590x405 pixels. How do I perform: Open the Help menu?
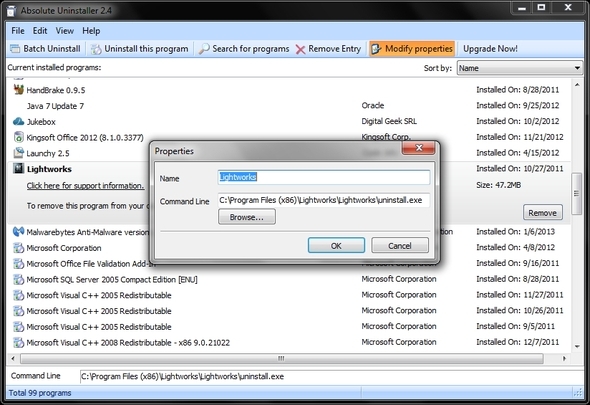click(x=91, y=31)
